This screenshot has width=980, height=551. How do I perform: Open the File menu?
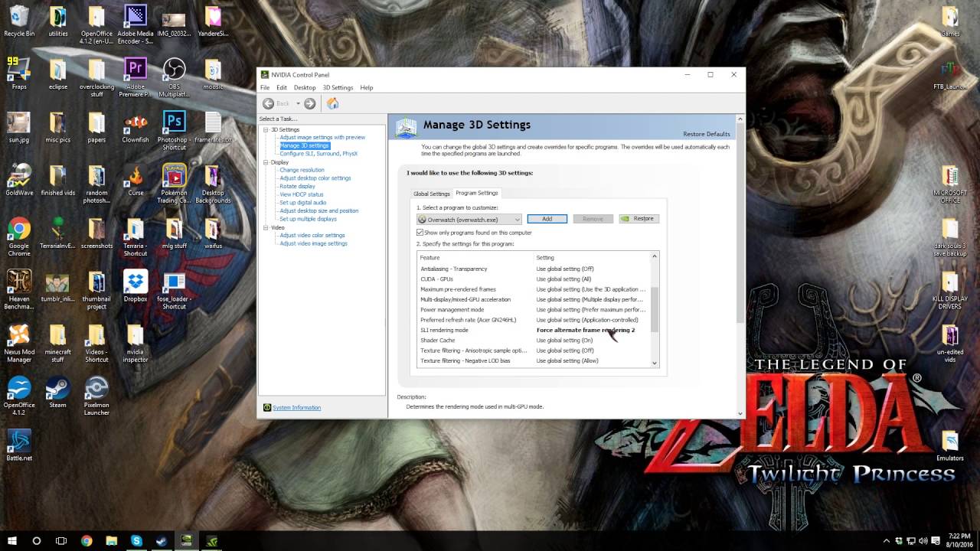265,87
